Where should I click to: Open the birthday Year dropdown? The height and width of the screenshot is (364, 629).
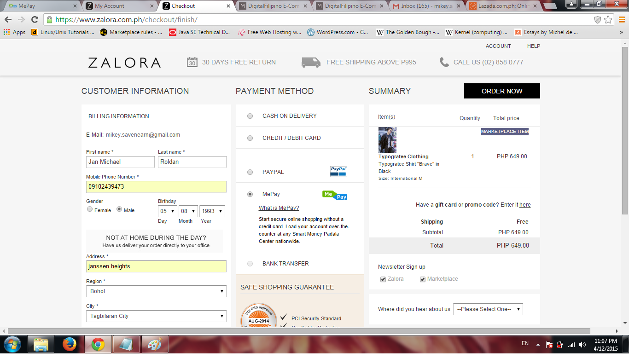[x=212, y=211]
